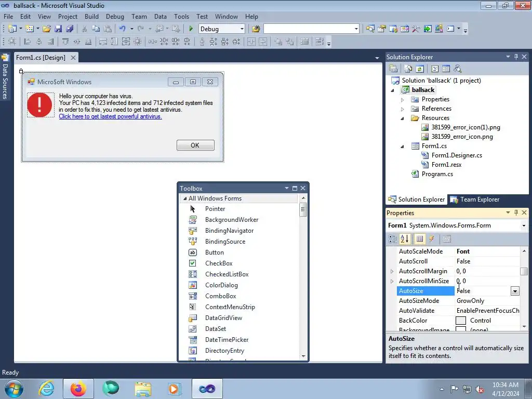Pin the Properties panel
532x399 pixels.
click(516, 212)
